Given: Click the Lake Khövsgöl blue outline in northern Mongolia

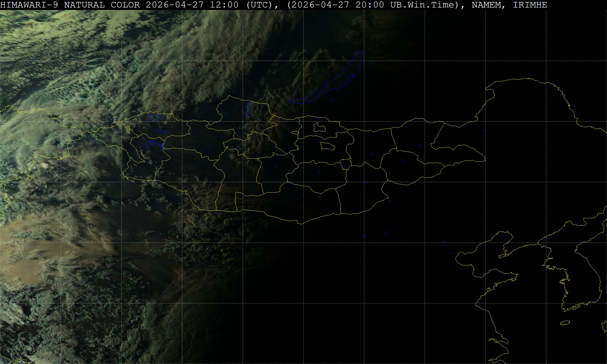Looking at the screenshot, I should point(249,108).
